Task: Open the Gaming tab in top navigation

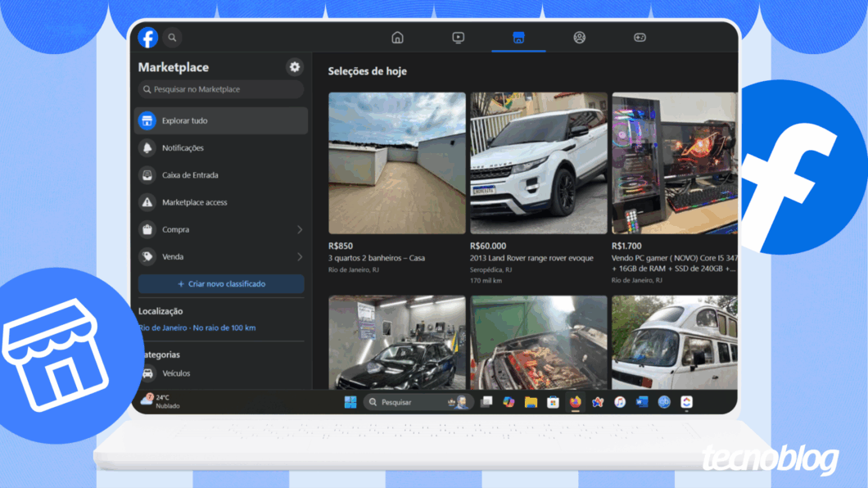Action: click(x=640, y=38)
